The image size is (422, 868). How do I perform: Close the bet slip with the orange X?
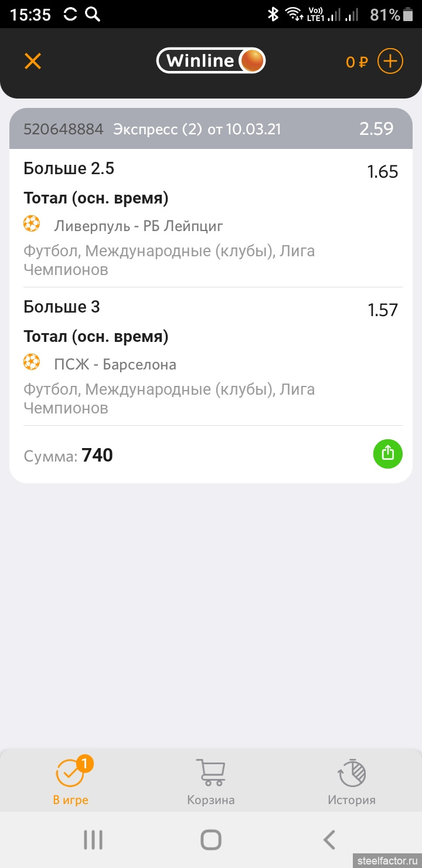(33, 61)
